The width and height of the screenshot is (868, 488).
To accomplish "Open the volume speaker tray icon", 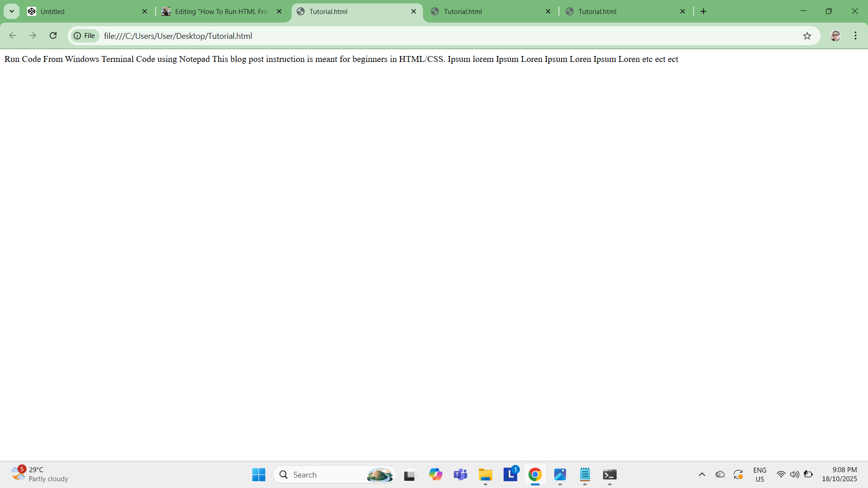I will (x=794, y=474).
